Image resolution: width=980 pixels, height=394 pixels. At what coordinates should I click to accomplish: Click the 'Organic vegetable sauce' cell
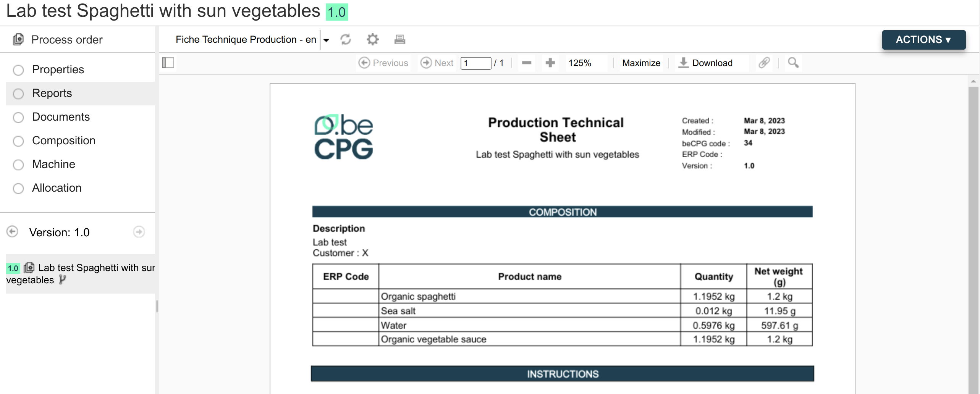(x=529, y=339)
